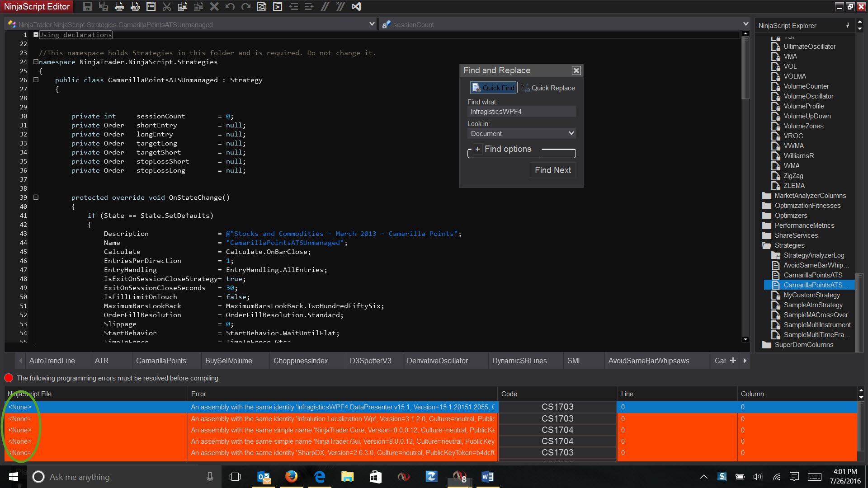Open Firefox from the taskbar
Viewport: 868px width, 488px height.
[291, 477]
